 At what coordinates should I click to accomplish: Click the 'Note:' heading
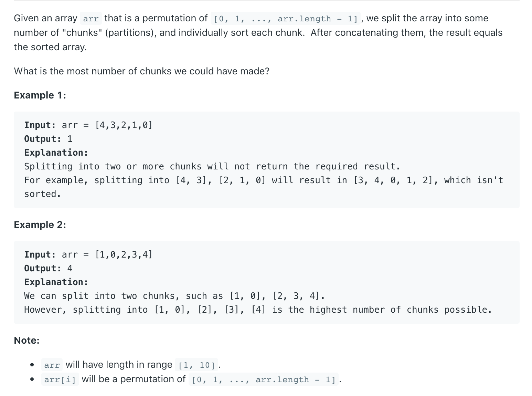tap(27, 341)
